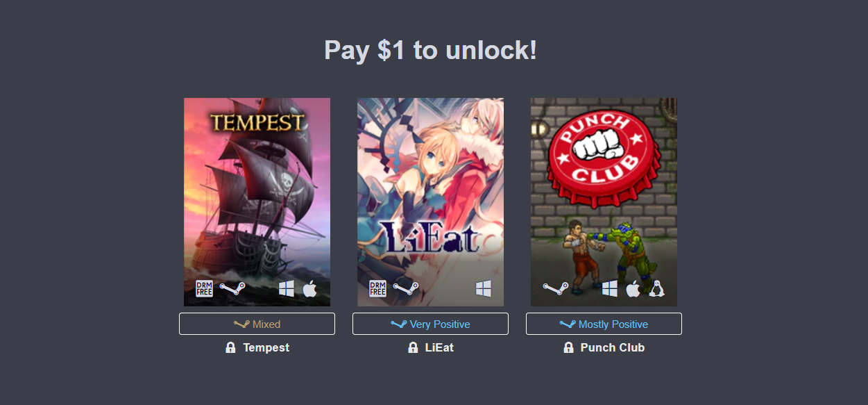This screenshot has height=405, width=868.
Task: Click the Steam icon on Punch Club cover
Action: 556,288
